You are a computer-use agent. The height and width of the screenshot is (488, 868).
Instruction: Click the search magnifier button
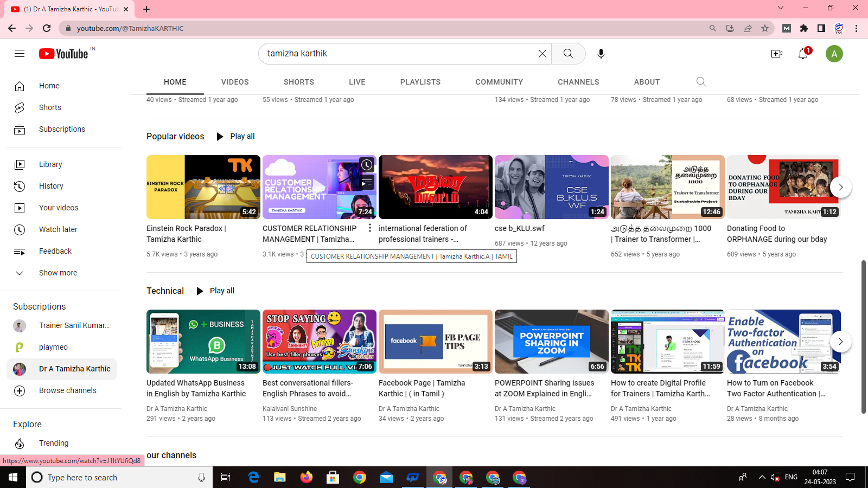point(568,54)
